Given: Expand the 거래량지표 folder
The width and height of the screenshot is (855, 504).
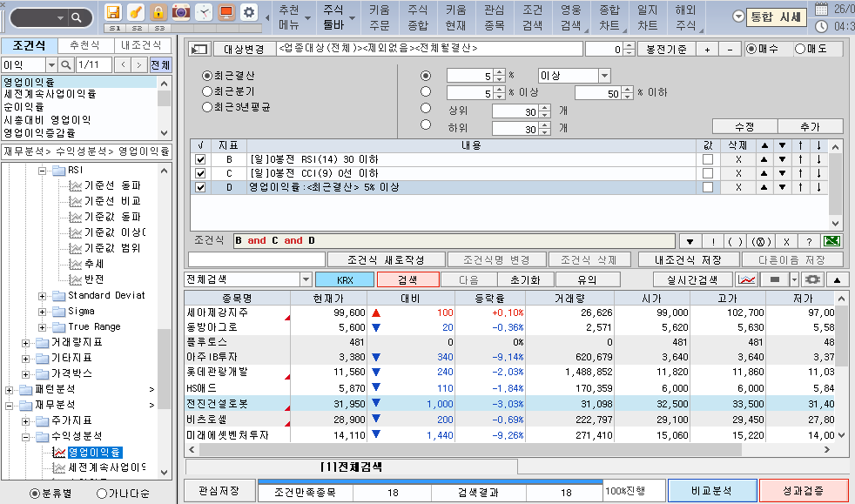Looking at the screenshot, I should (x=25, y=343).
